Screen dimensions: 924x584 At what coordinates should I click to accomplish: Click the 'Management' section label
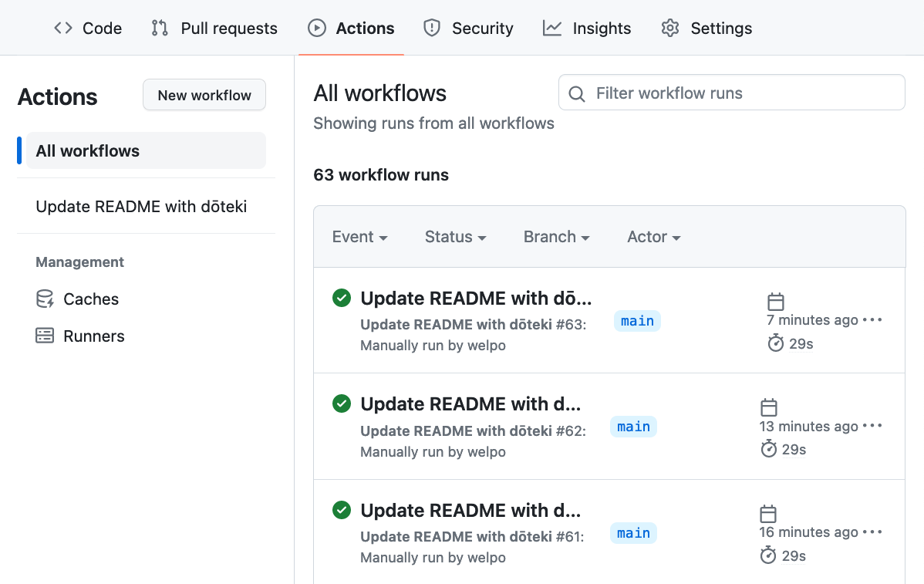pos(79,262)
